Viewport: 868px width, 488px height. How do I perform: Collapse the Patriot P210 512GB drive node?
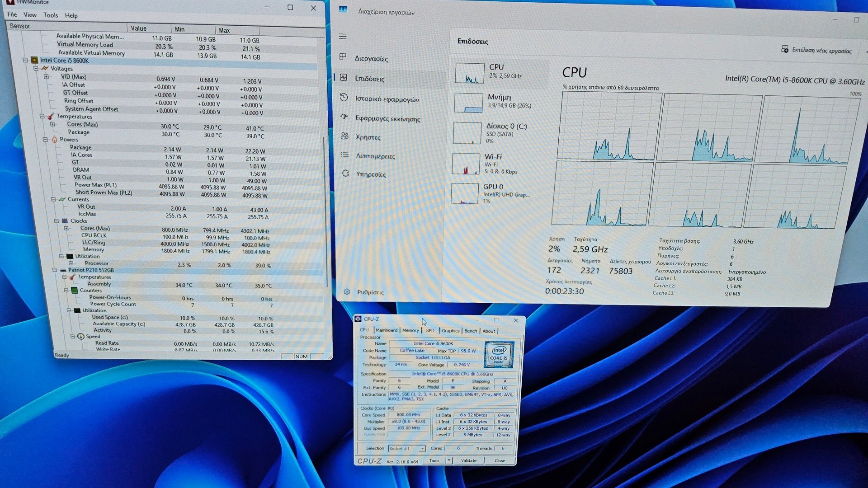(x=55, y=270)
